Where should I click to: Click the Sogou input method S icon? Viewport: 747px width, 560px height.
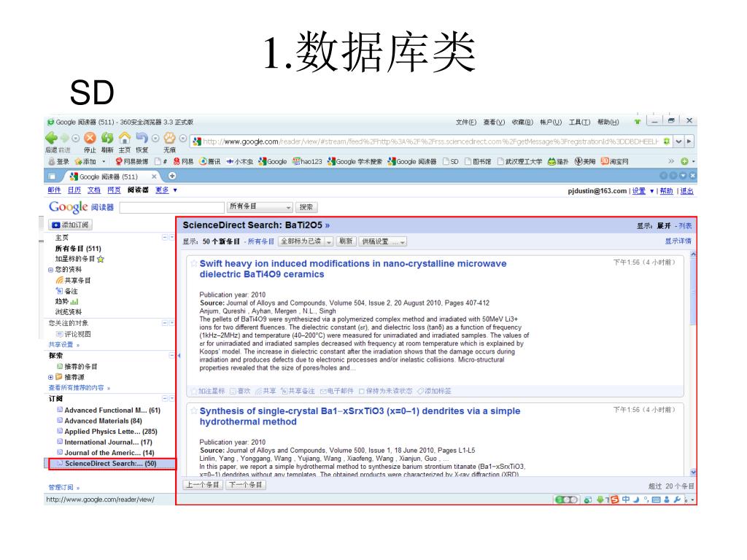point(614,499)
